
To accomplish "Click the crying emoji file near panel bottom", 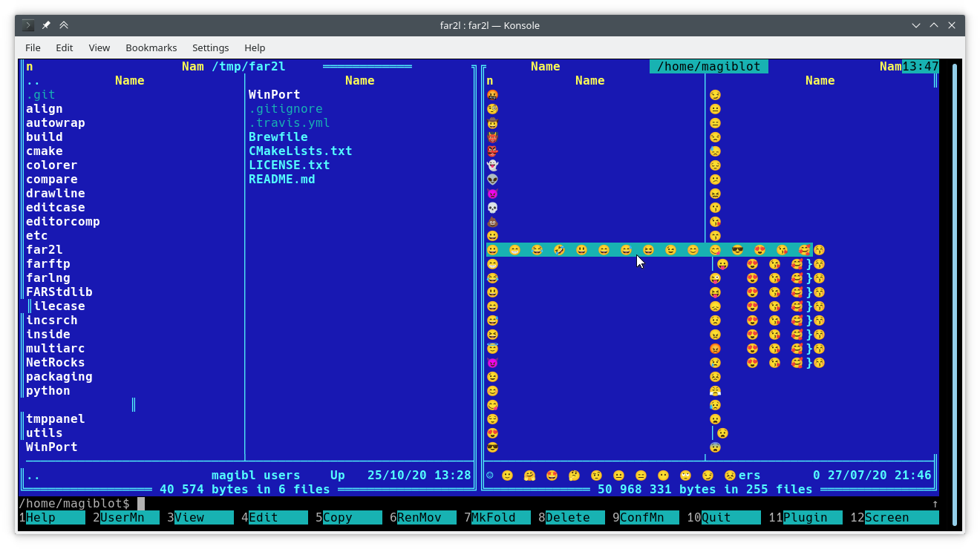I will 714,405.
